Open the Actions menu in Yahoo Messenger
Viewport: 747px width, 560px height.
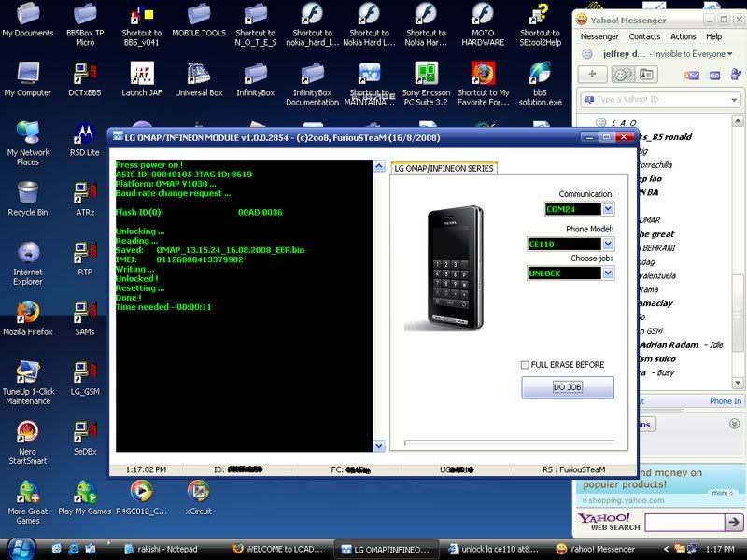pos(684,36)
